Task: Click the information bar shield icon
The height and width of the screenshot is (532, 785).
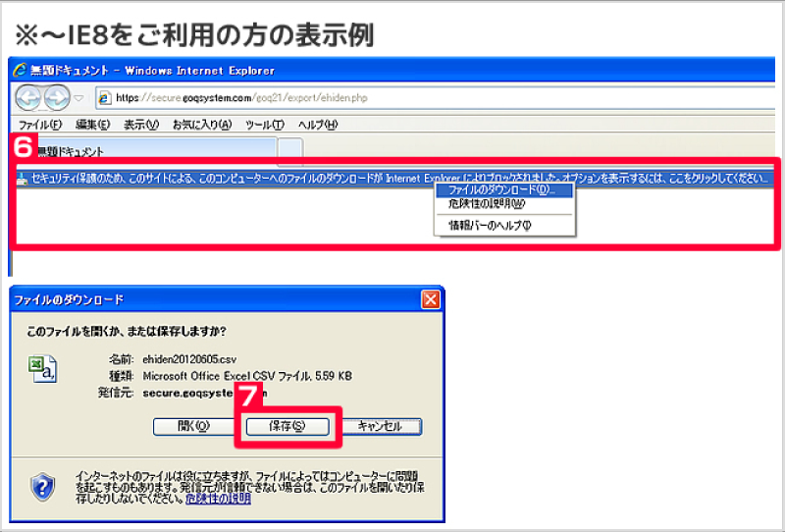Action: (22, 179)
